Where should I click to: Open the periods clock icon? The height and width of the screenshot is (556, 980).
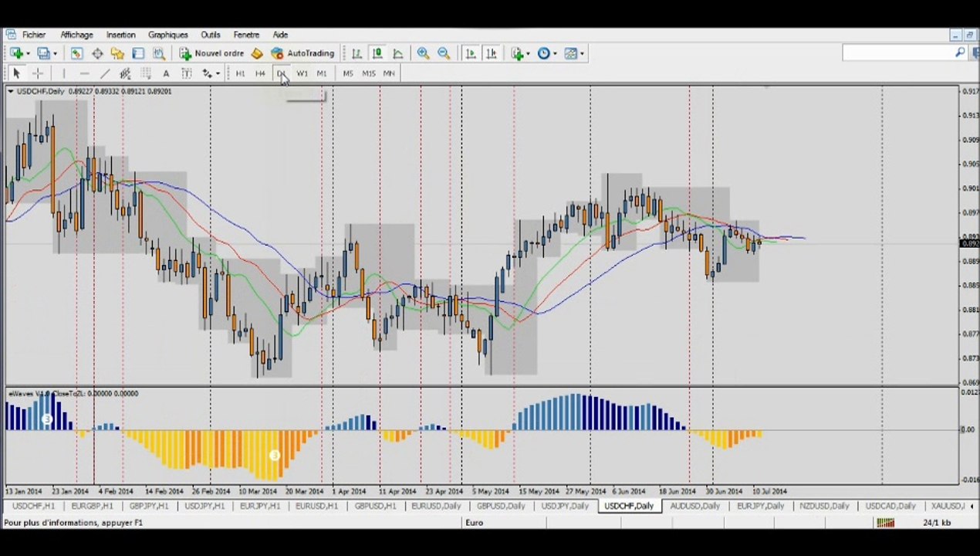coord(543,53)
